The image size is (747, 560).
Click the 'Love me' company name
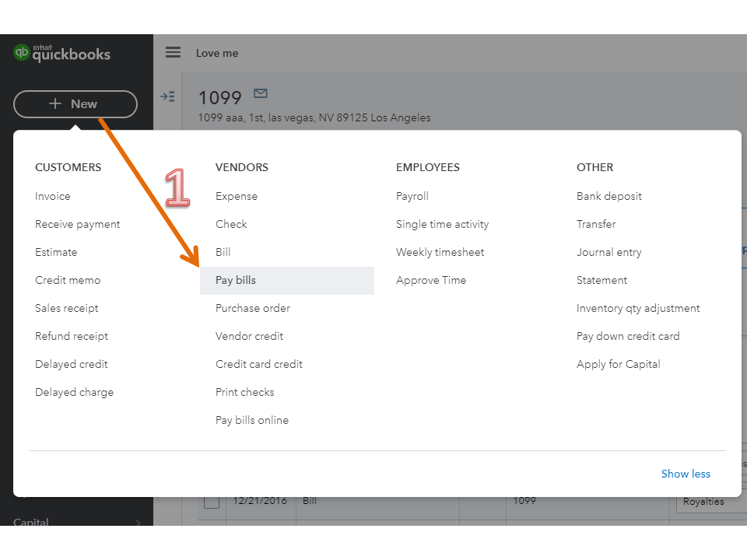(x=217, y=54)
